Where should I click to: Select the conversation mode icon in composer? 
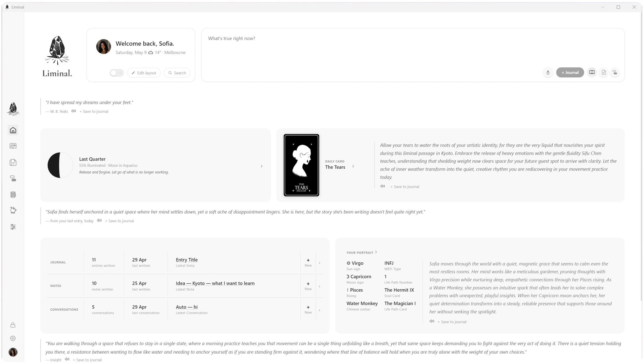click(615, 73)
